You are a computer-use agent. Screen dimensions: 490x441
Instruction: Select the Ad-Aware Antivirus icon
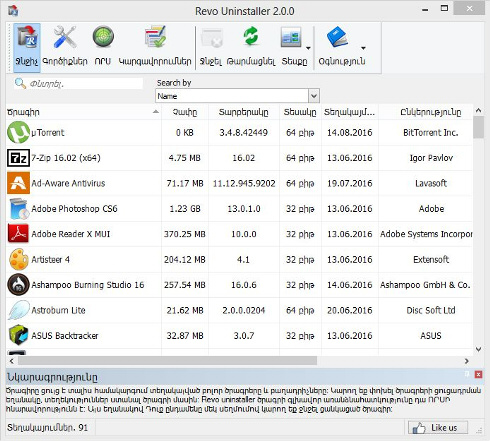click(x=18, y=183)
